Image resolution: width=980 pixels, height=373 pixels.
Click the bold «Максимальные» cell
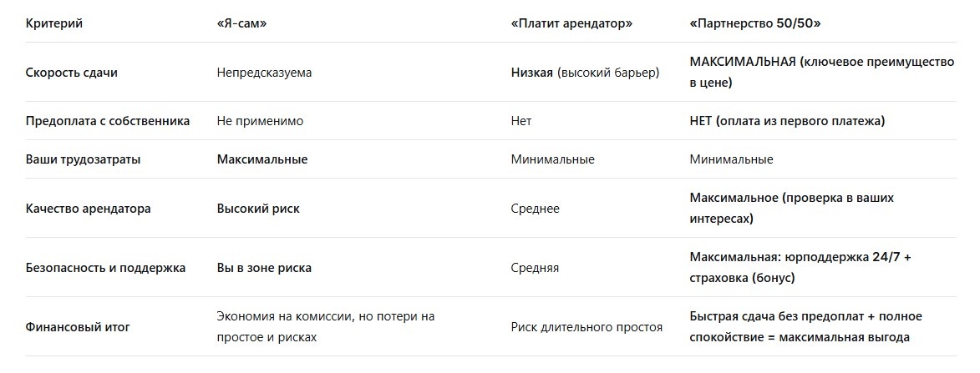[262, 159]
